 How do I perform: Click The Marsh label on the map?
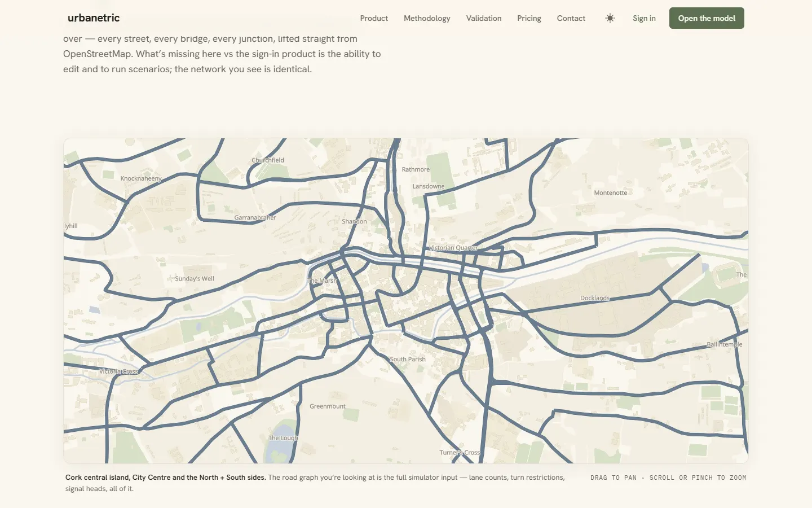tap(322, 281)
